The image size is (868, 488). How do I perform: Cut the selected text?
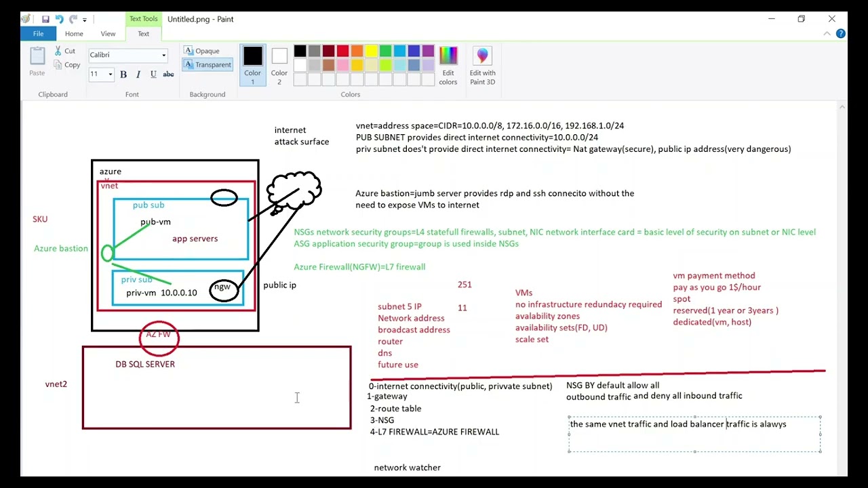64,51
